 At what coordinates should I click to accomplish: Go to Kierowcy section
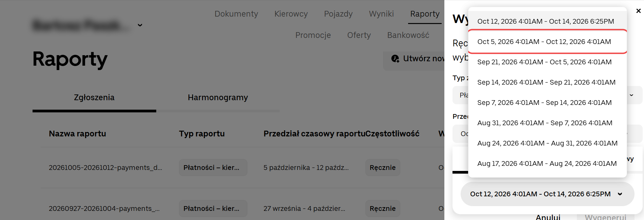point(291,14)
